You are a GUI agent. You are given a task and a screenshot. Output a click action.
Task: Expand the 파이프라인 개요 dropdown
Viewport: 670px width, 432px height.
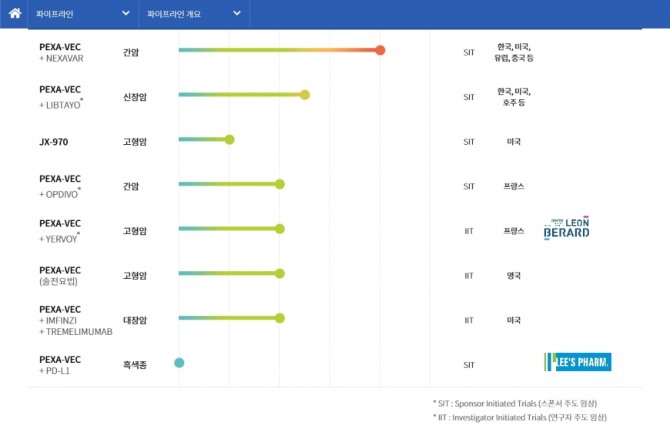coord(194,14)
